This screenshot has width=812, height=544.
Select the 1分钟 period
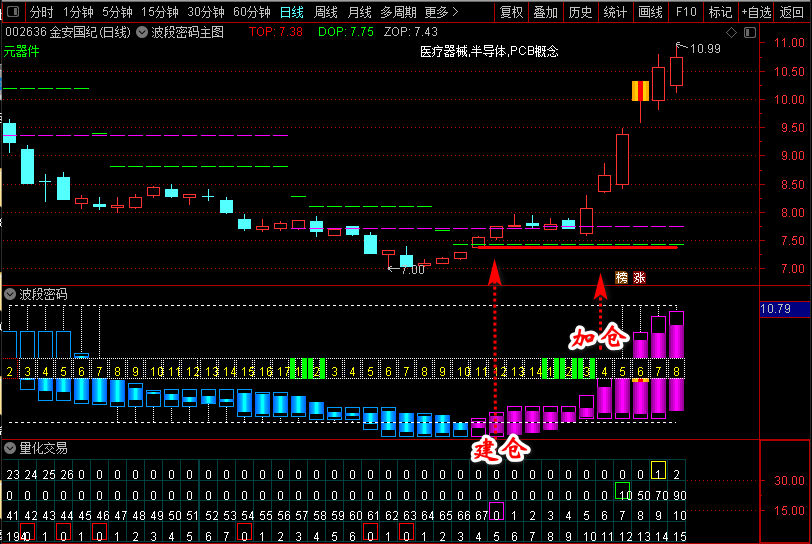(78, 12)
